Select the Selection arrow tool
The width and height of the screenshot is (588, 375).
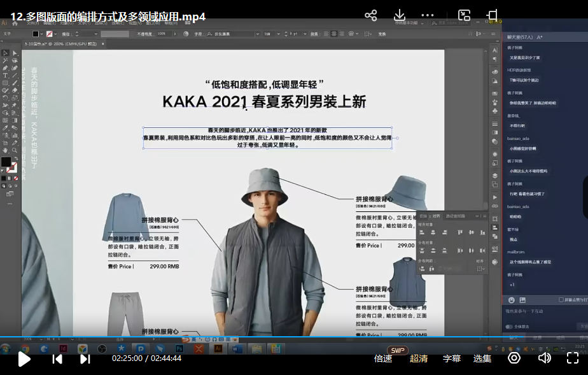5,53
